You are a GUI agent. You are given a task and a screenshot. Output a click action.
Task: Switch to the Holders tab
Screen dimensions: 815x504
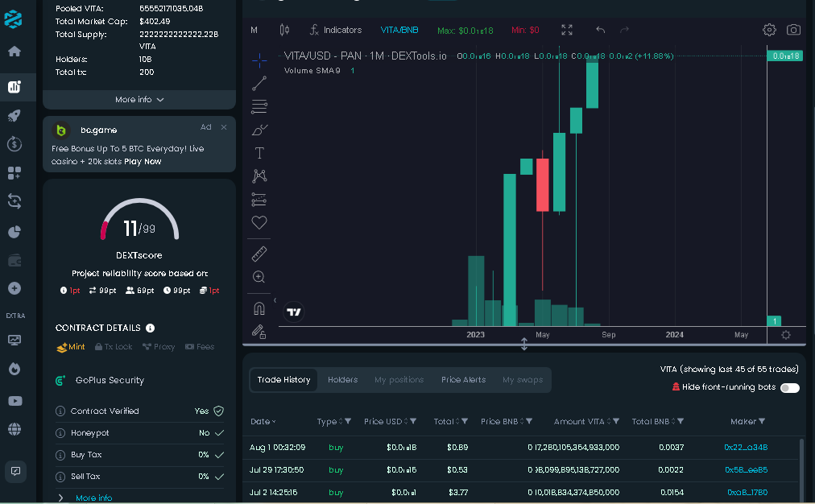coord(342,380)
